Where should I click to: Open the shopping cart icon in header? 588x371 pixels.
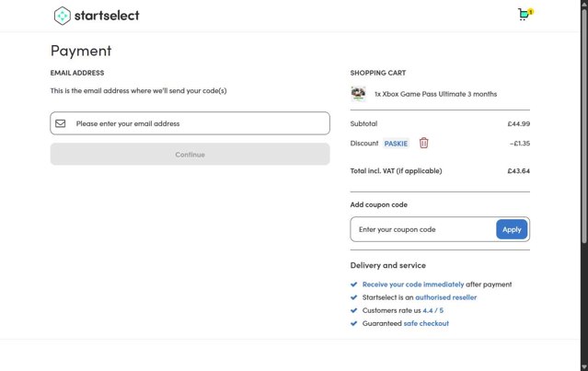pos(525,14)
